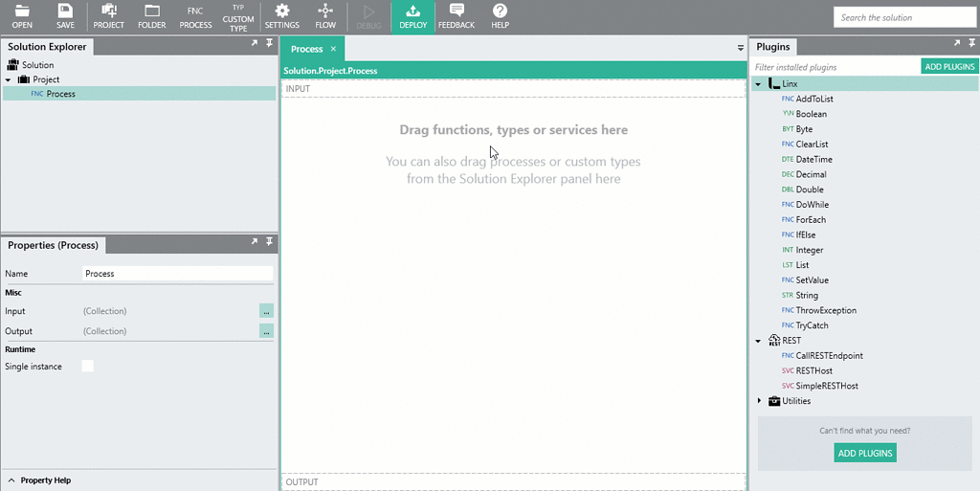This screenshot has height=491, width=980.
Task: Close the Process tab
Action: coord(333,49)
